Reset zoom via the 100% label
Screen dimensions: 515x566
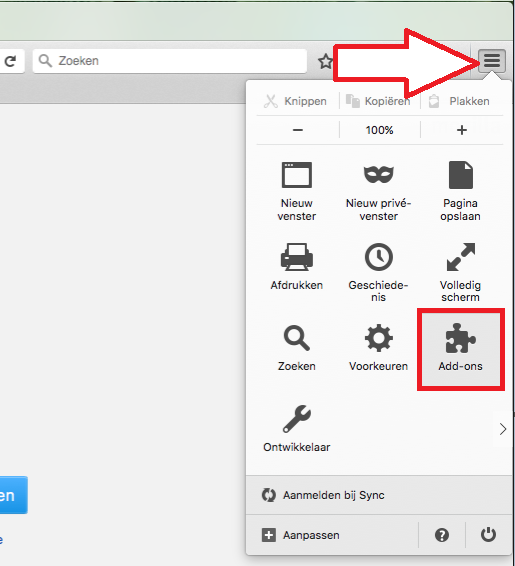pos(380,130)
